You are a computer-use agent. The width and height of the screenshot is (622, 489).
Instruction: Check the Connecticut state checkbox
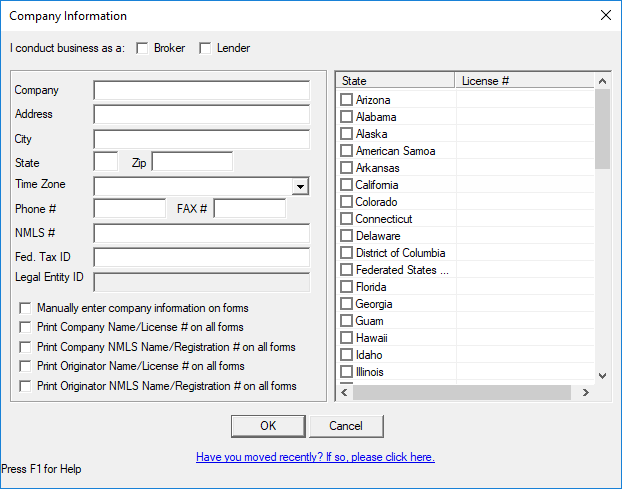coord(346,219)
